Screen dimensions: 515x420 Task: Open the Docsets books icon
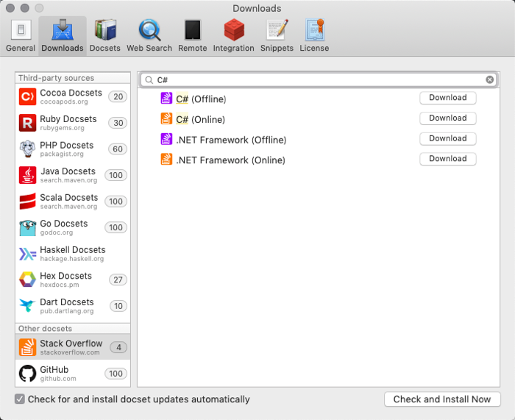click(x=105, y=30)
